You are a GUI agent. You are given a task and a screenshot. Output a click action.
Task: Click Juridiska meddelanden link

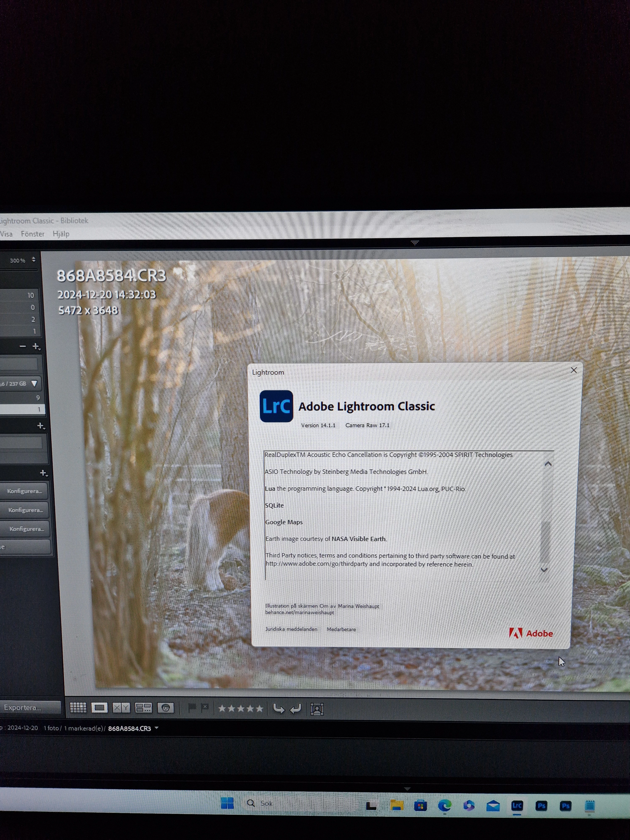point(291,629)
